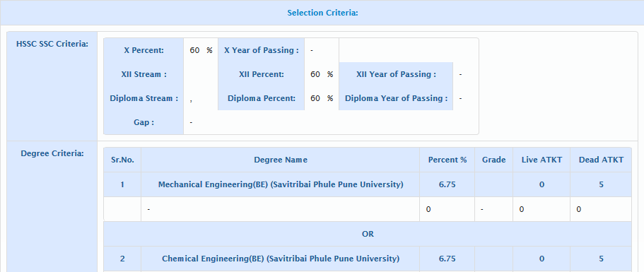This screenshot has width=644, height=272.
Task: Select the HSSC SSC Criteria label
Action: 52,44
